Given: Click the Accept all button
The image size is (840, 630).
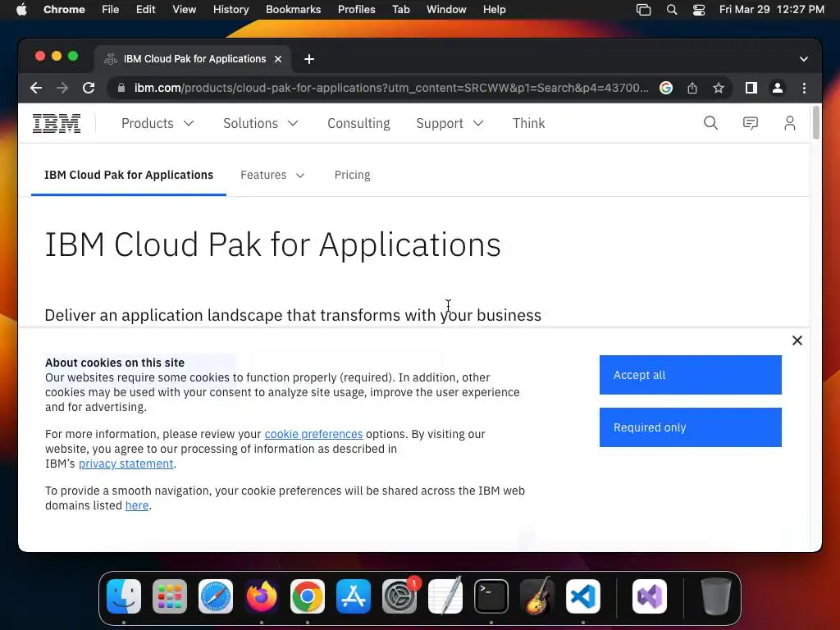Looking at the screenshot, I should point(690,375).
